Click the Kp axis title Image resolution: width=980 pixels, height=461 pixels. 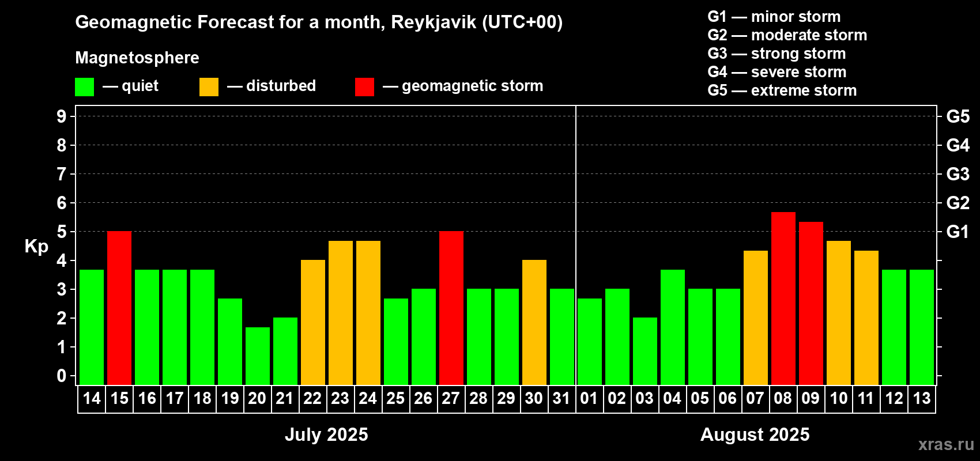point(36,247)
